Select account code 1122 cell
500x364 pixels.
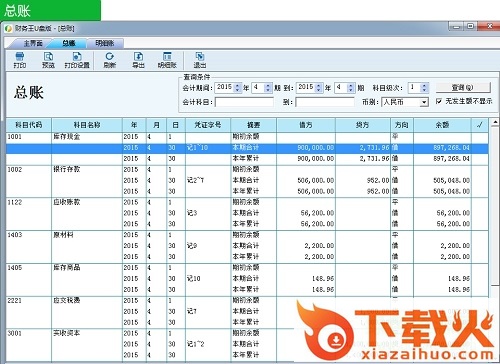click(14, 202)
